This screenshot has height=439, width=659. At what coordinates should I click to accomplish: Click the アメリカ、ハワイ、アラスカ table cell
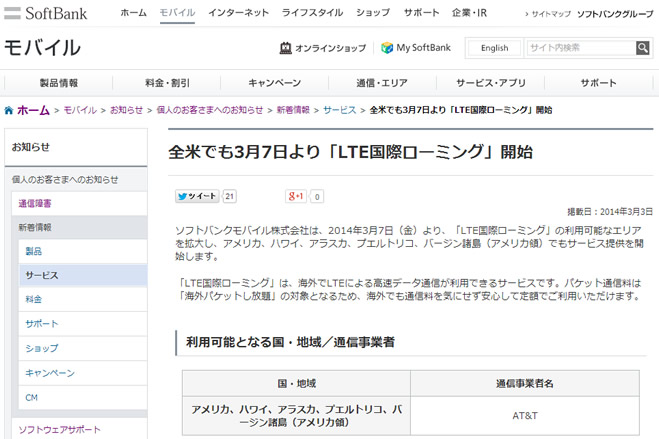pyautogui.click(x=296, y=415)
